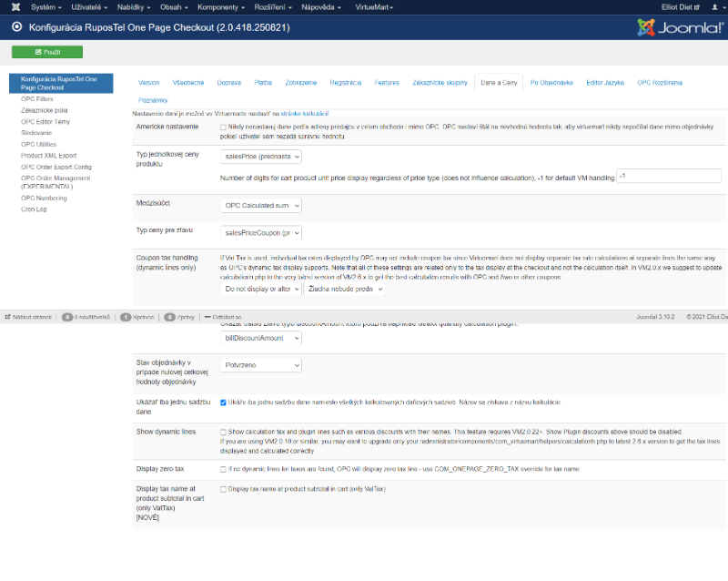Click the Joomla! logo in the header

coord(680,27)
